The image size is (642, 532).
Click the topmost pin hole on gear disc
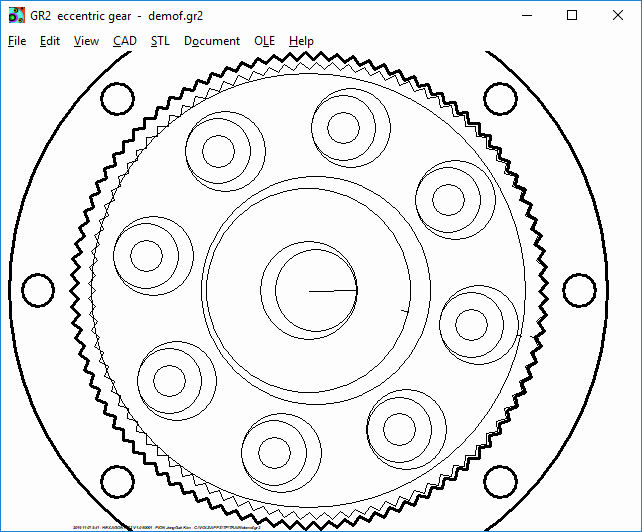(343, 127)
